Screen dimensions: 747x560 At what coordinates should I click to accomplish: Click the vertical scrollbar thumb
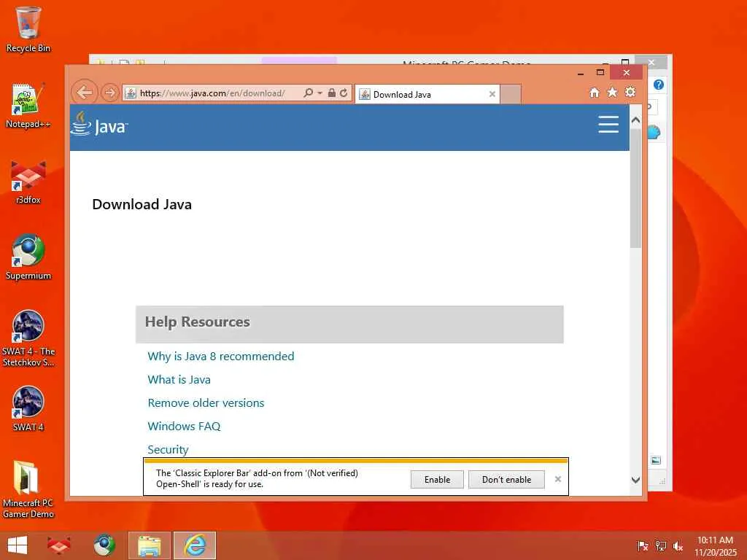[x=635, y=188]
